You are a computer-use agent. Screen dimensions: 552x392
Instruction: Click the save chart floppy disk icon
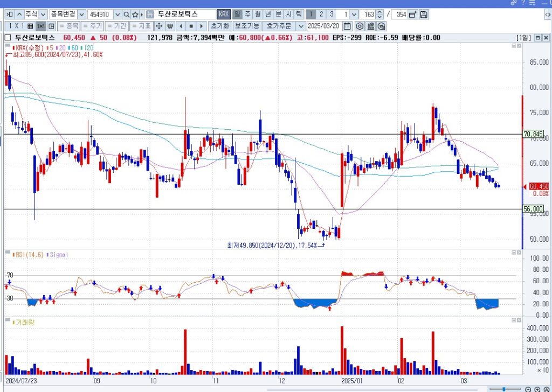point(424,15)
